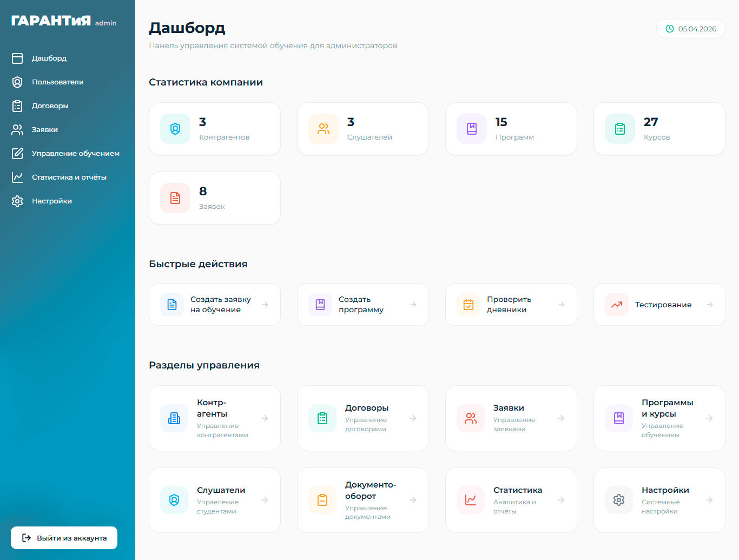Screen dimensions: 739x560
Task: Click the arrow on Тестирование card
Action: click(710, 305)
